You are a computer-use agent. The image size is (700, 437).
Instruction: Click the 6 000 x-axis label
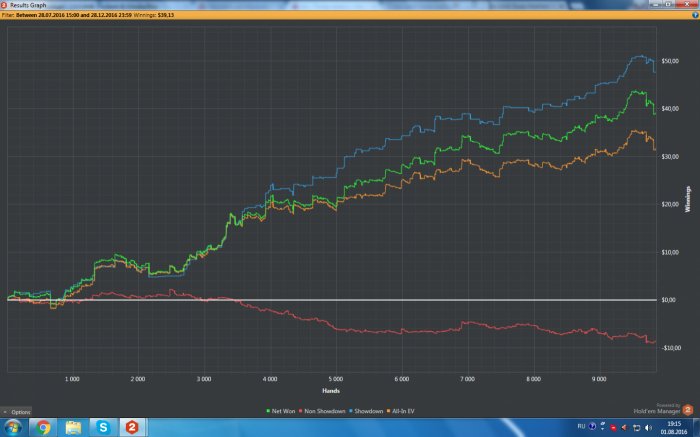401,379
